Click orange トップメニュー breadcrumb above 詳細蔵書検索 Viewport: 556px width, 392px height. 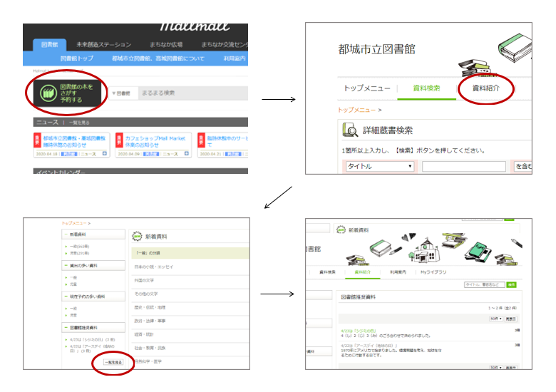tap(356, 110)
